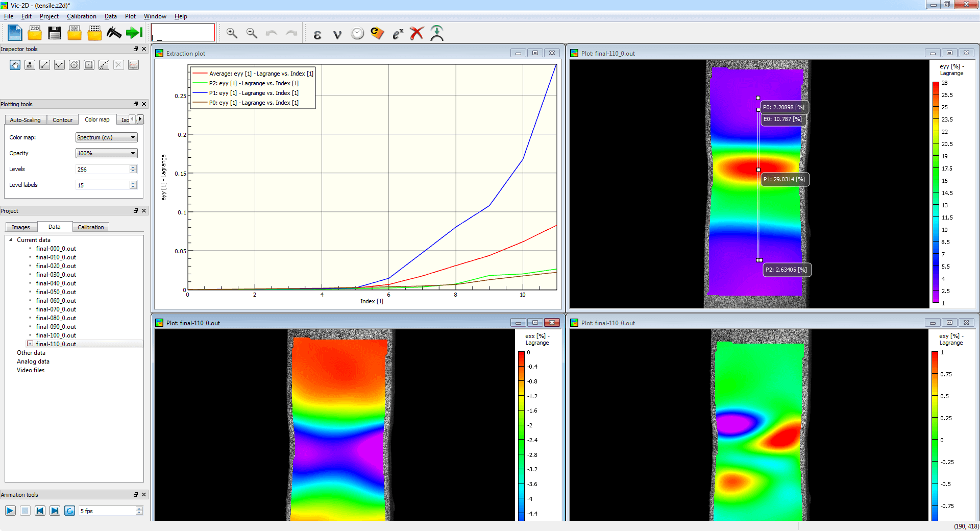The image size is (980, 531).
Task: Click the strain calculation epsilon icon
Action: tap(317, 34)
